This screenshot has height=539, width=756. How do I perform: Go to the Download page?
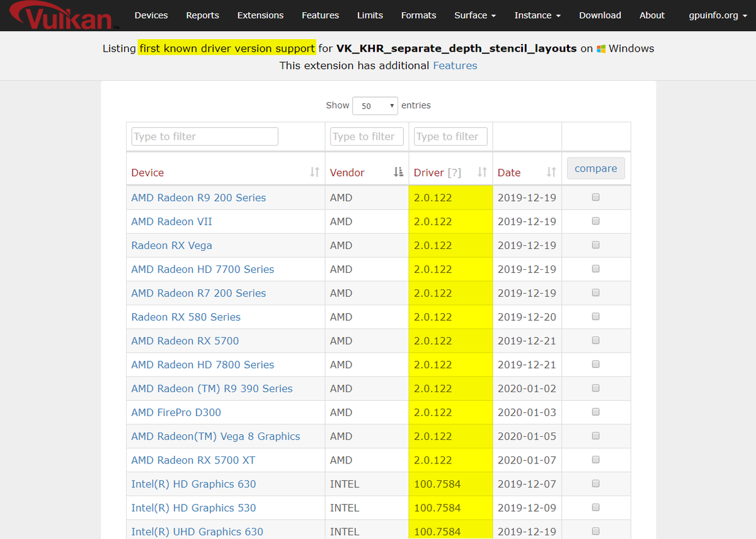600,15
